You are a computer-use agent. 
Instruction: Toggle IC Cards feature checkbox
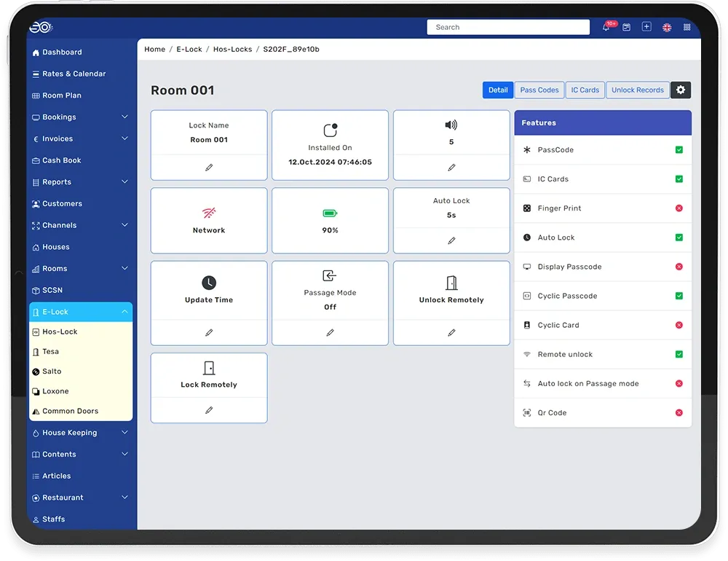pos(678,179)
